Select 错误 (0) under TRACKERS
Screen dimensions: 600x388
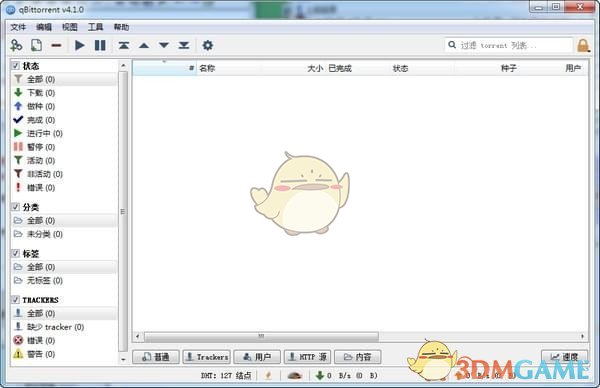pos(64,340)
